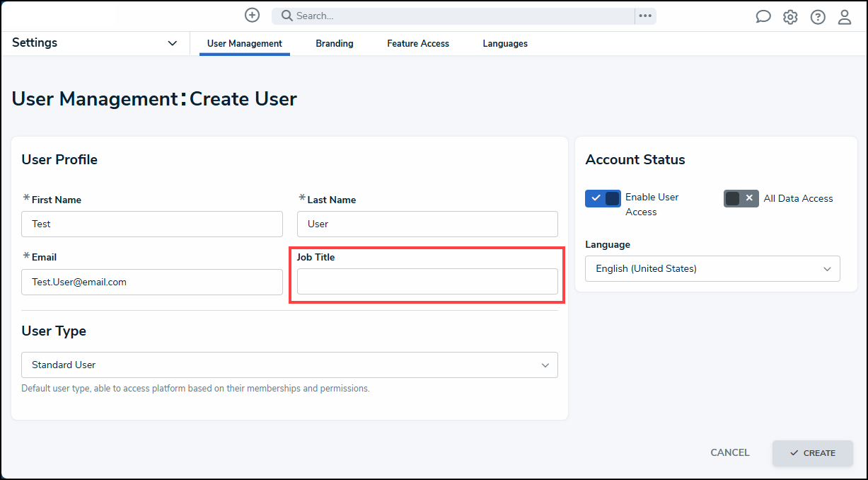Toggle All Data Access switch

click(x=741, y=198)
